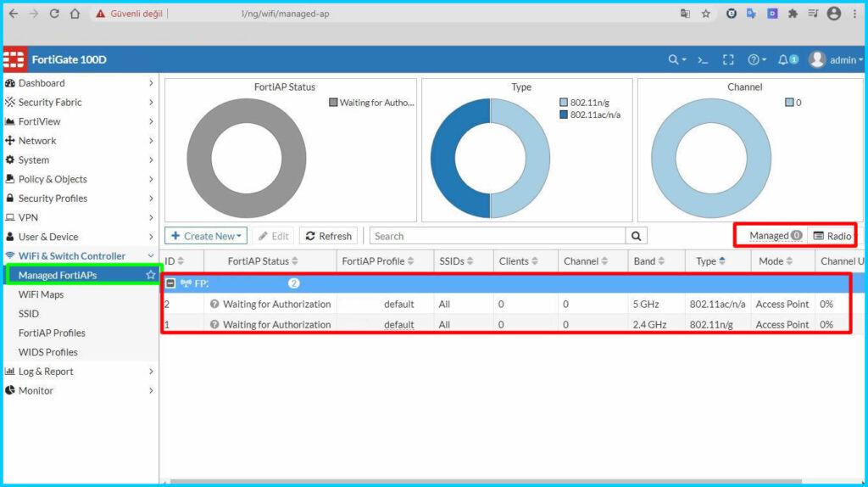Click FortiAP Status donut chart
The height and width of the screenshot is (487, 868).
tap(247, 159)
